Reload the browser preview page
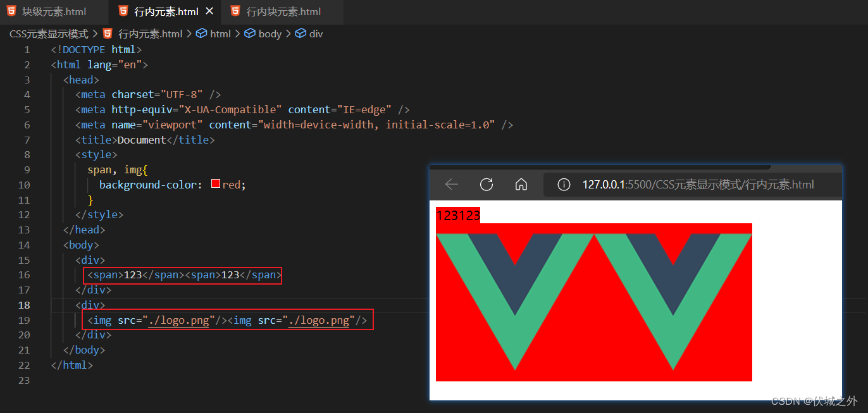The height and width of the screenshot is (413, 868). pyautogui.click(x=486, y=184)
